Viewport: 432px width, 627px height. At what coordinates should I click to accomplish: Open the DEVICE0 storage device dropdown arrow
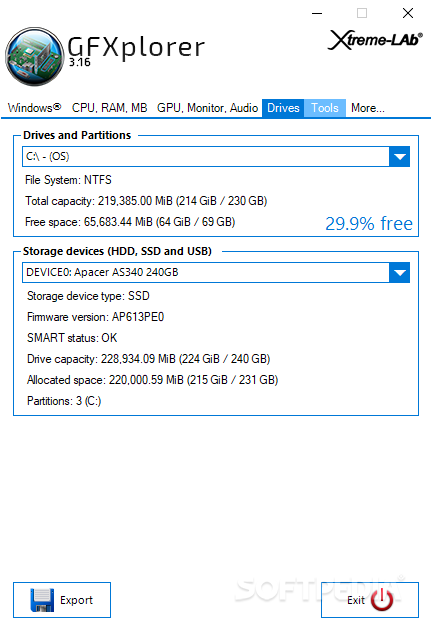[399, 272]
